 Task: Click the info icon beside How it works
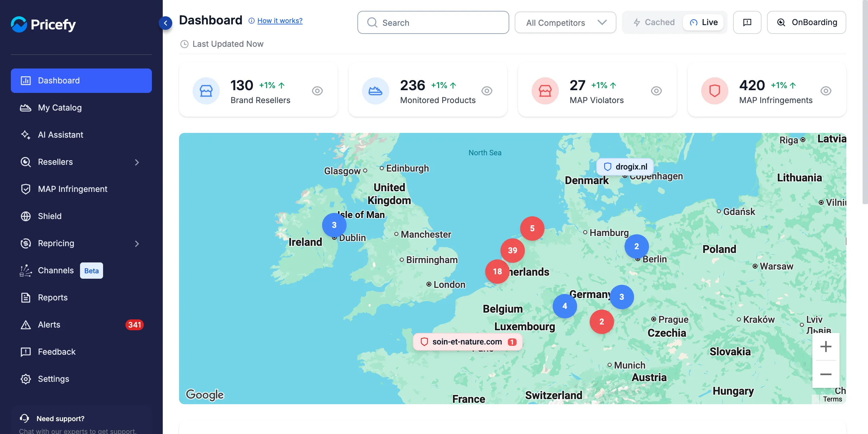point(252,21)
